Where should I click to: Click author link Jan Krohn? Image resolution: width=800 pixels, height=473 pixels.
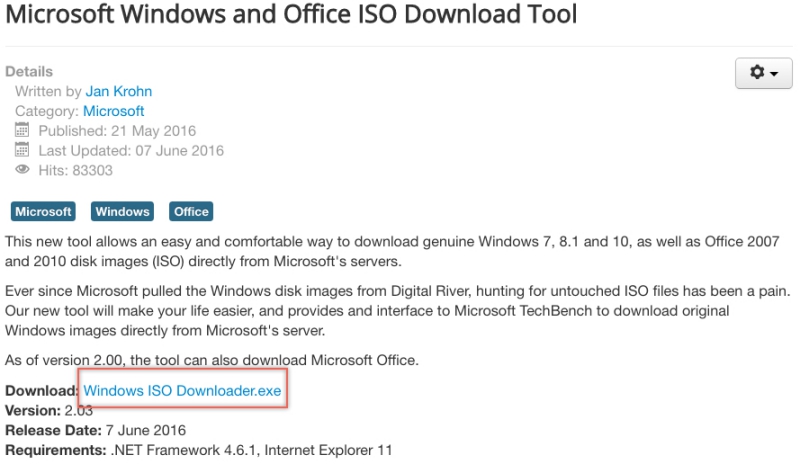(x=118, y=91)
